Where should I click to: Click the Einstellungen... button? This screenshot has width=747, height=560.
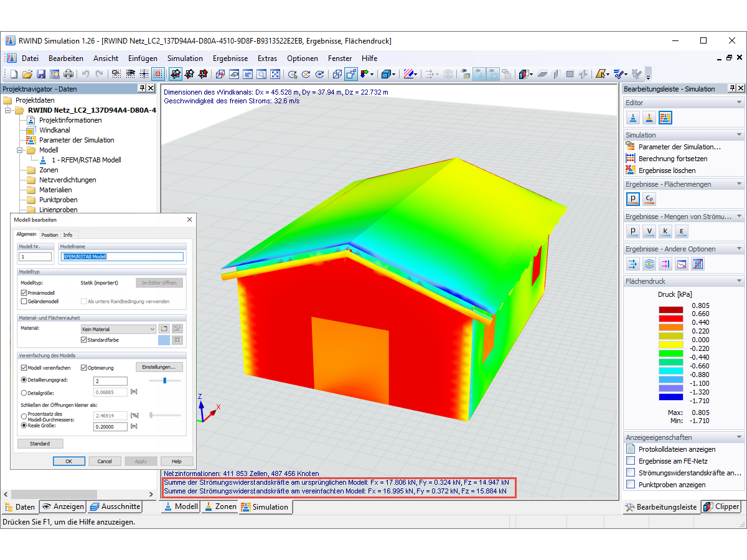[x=159, y=367]
